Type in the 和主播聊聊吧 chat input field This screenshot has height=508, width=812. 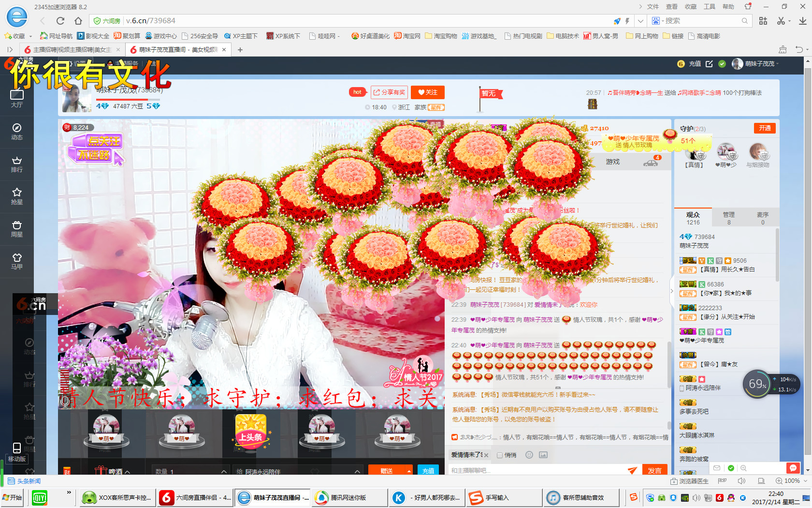tap(536, 470)
